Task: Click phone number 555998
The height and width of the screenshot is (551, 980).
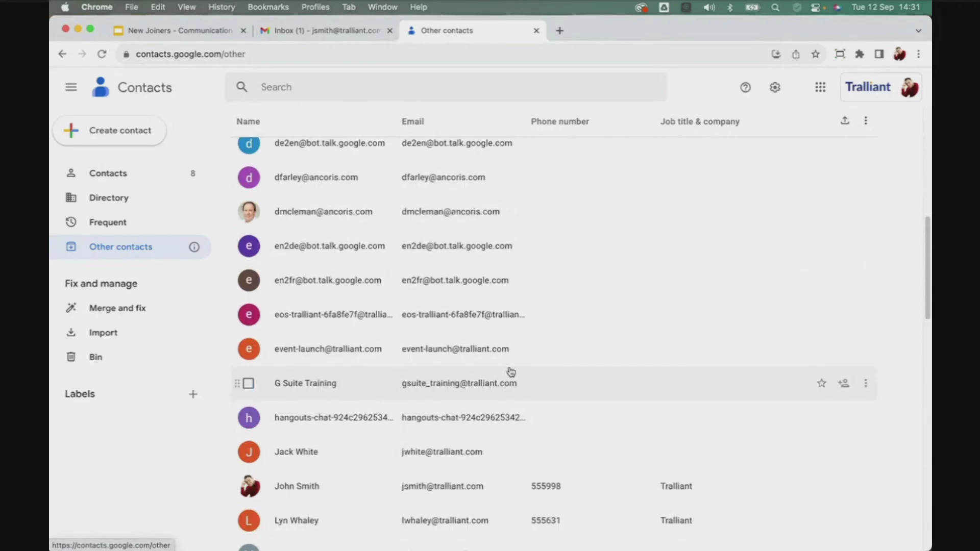Action: [x=546, y=486]
